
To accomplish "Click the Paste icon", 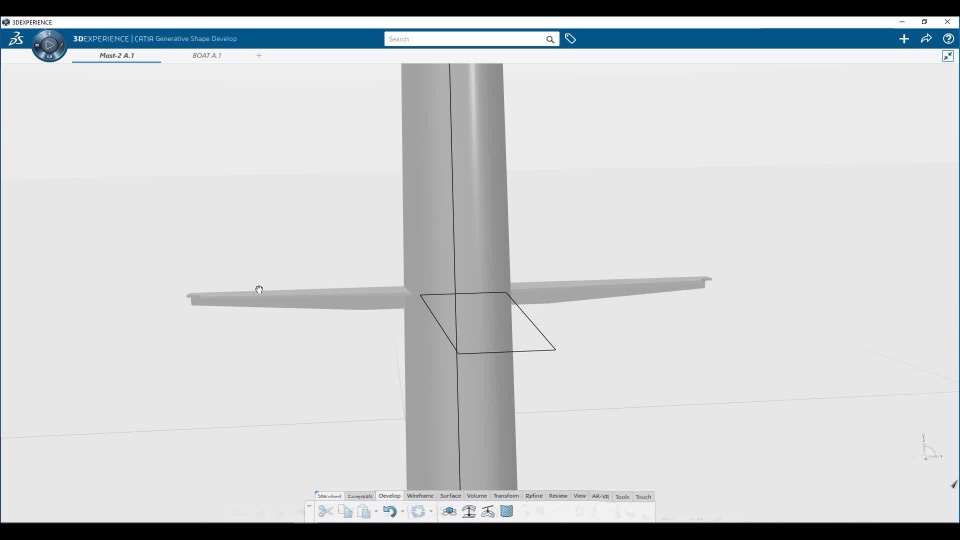I will point(364,511).
